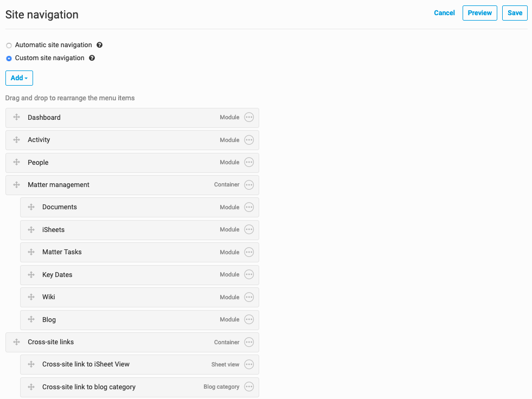The image size is (532, 399).
Task: Select the iSheets menu item
Action: click(53, 230)
